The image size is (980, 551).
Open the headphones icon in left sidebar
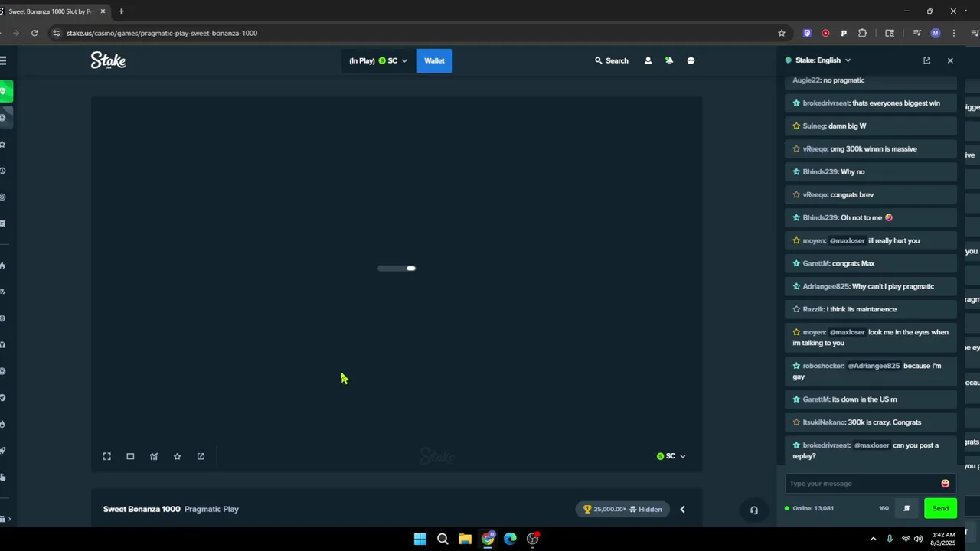pyautogui.click(x=3, y=344)
